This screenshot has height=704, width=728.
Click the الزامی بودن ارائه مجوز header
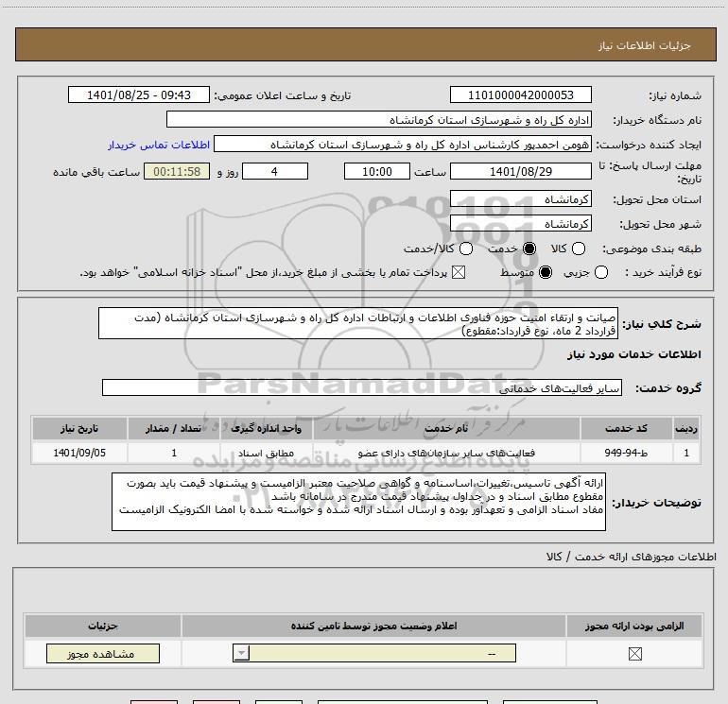(x=634, y=626)
